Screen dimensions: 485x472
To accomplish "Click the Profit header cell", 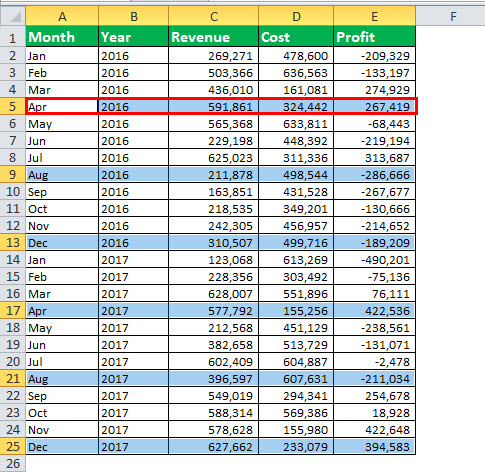I will click(x=375, y=37).
